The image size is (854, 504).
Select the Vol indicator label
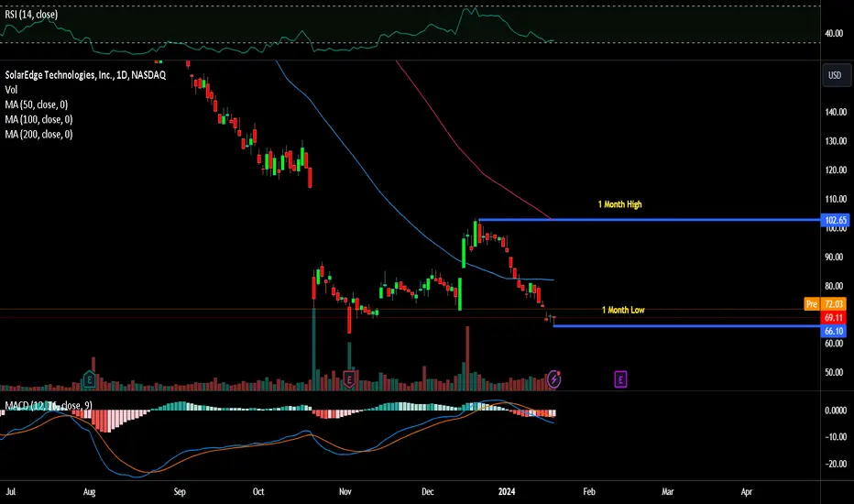(x=11, y=90)
